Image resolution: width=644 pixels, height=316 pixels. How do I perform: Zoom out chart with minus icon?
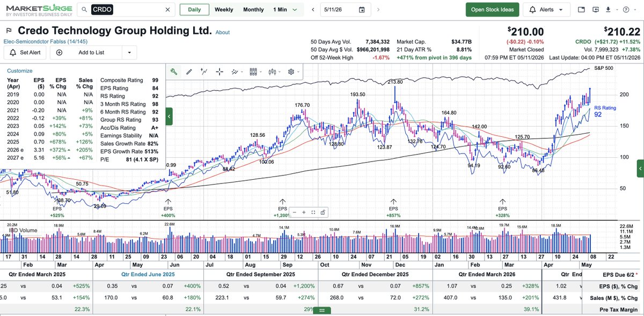click(x=296, y=212)
